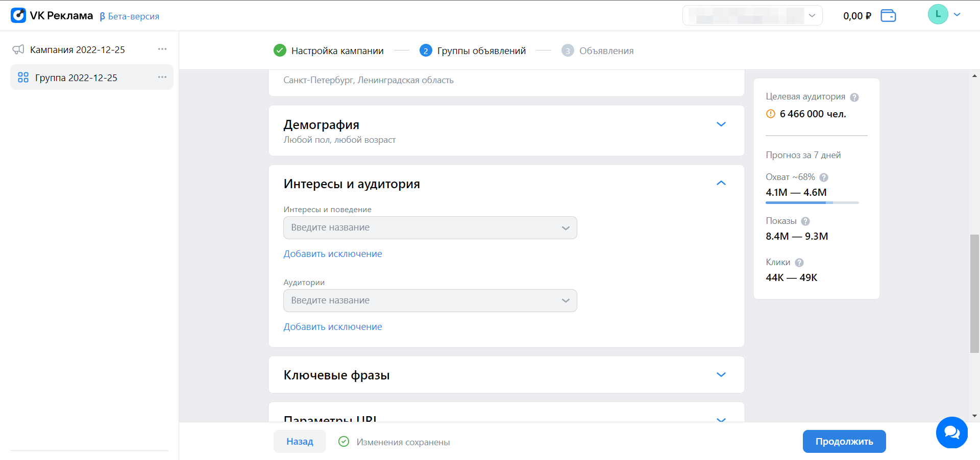The width and height of the screenshot is (980, 460).
Task: Click help icon next to Охват
Action: coord(824,177)
